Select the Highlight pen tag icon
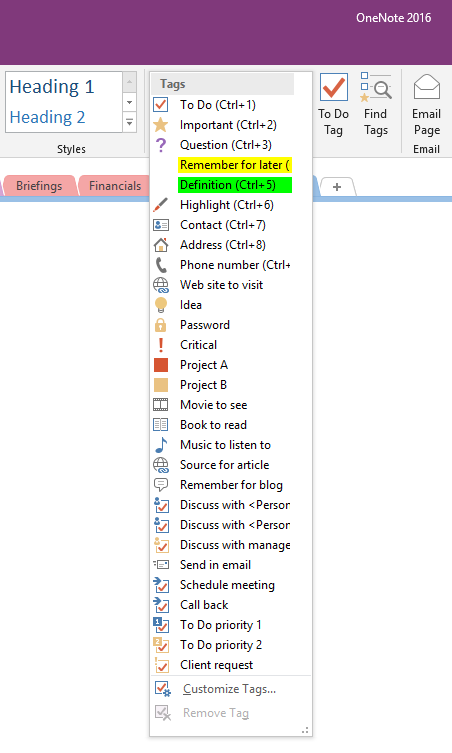The image size is (452, 753). 160,205
